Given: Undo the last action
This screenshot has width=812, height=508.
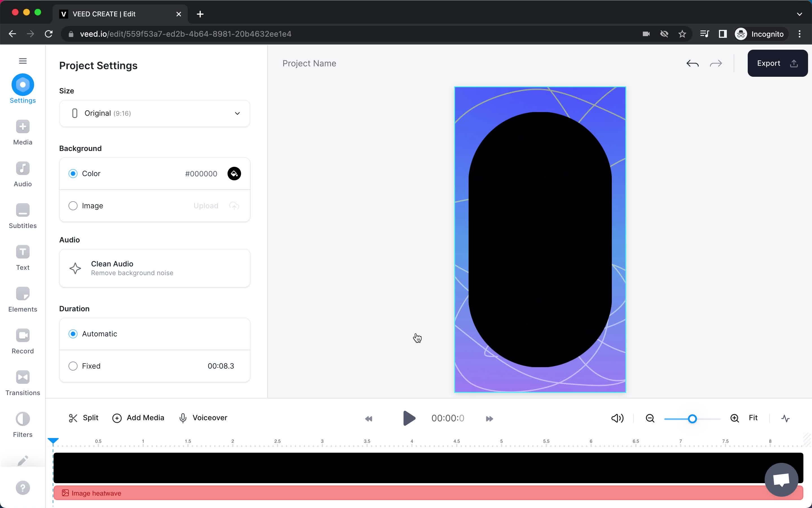Looking at the screenshot, I should tap(692, 63).
